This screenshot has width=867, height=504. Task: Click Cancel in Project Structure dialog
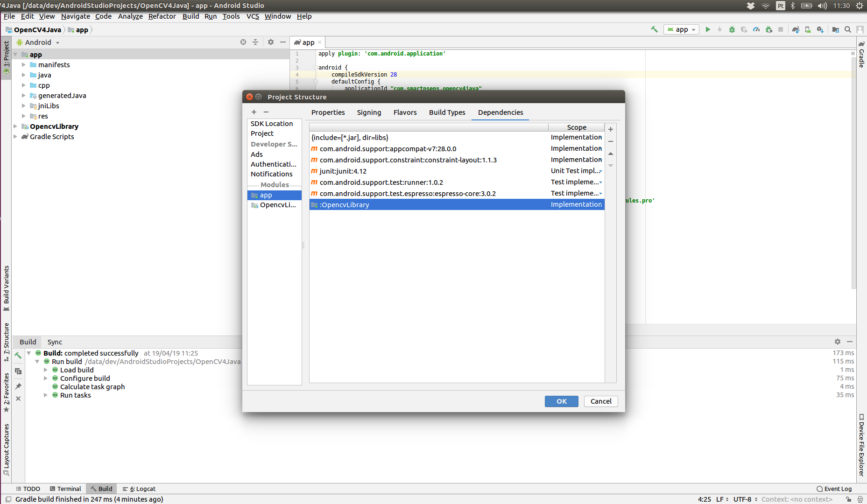coord(601,401)
